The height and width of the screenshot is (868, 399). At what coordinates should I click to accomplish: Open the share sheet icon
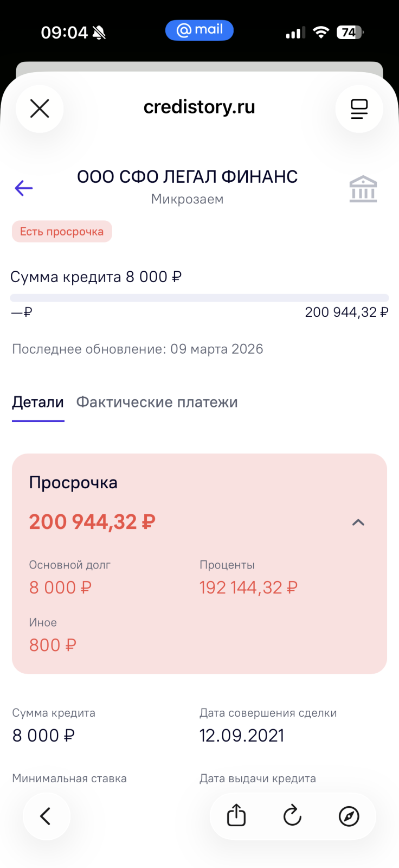pos(236,816)
